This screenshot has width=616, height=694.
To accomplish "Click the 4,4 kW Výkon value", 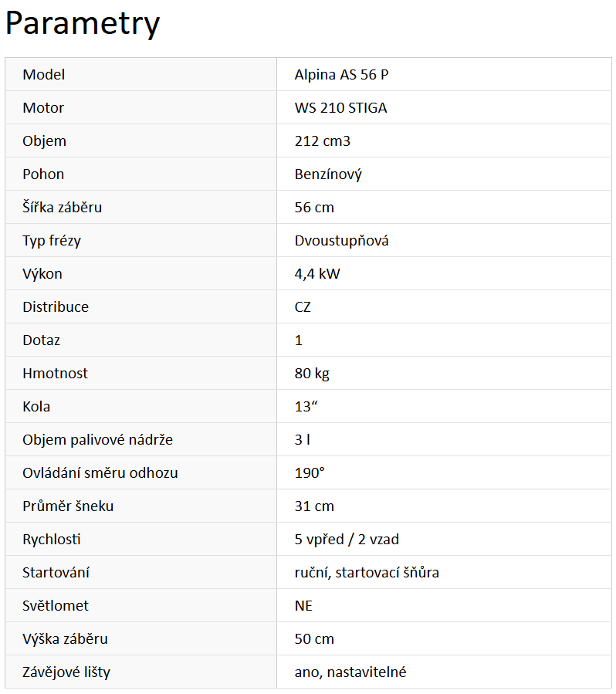I will coord(316,274).
